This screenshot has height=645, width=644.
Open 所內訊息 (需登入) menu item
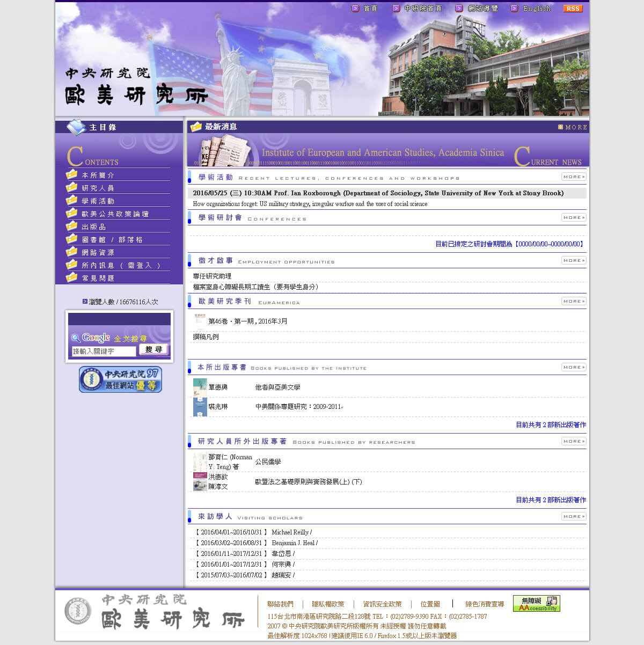[x=121, y=266]
